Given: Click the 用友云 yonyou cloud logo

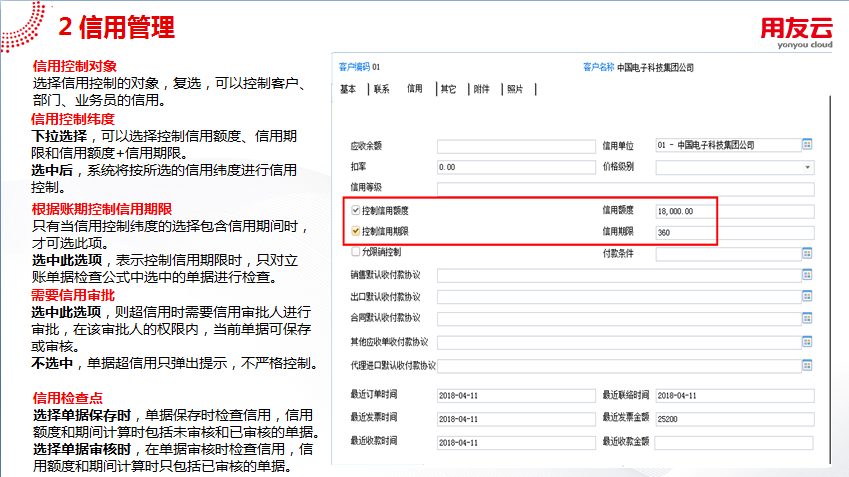Looking at the screenshot, I should coord(796,33).
